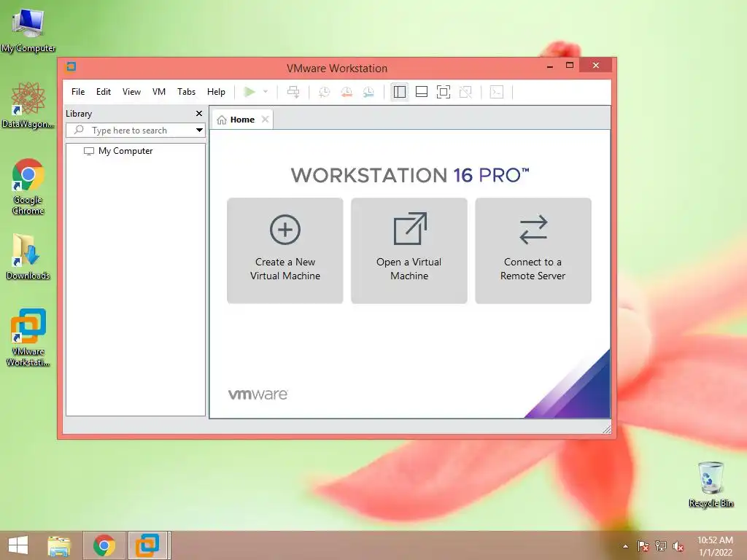Open the Windows Start button
Image resolution: width=747 pixels, height=560 pixels.
[x=18, y=545]
